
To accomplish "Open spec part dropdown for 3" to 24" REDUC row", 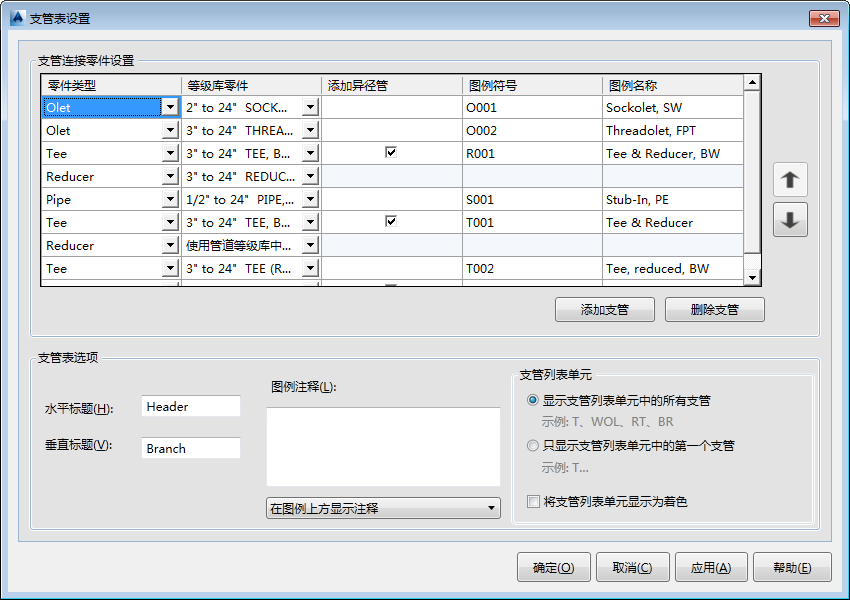I will (310, 176).
